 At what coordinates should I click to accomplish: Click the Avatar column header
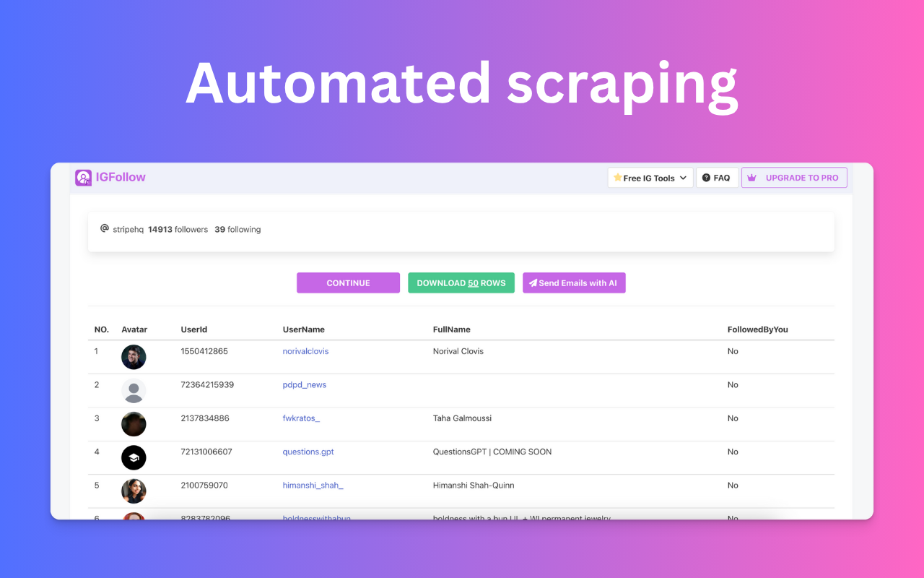coord(134,329)
